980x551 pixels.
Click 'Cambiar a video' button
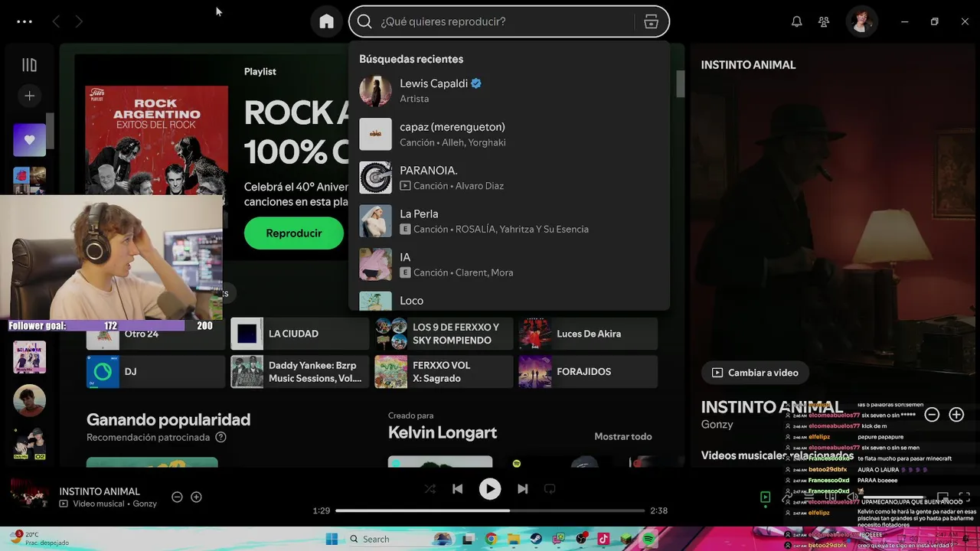(755, 373)
